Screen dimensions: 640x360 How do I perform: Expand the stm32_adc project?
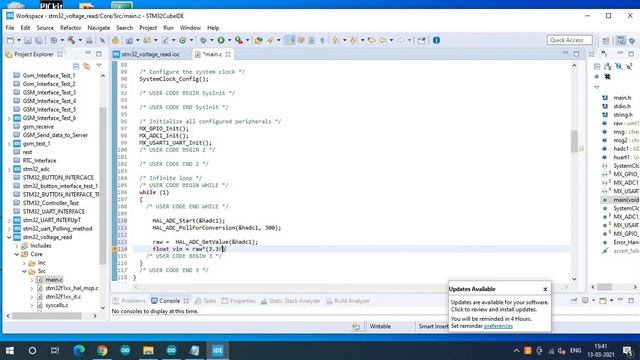9,169
